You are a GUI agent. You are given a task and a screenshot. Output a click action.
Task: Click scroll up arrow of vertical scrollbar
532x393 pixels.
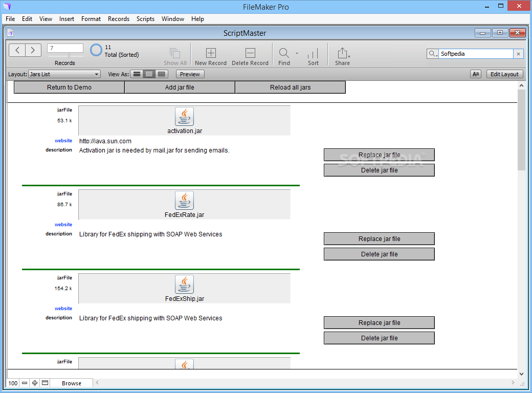pyautogui.click(x=521, y=85)
